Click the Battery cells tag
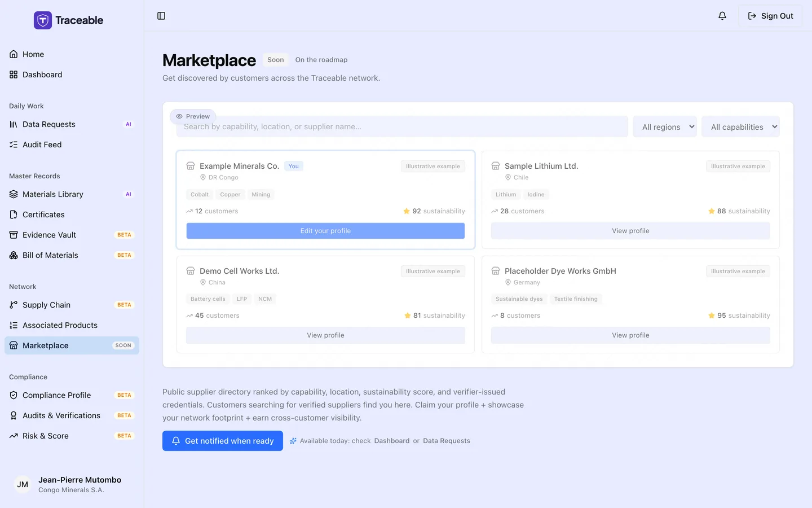The height and width of the screenshot is (508, 812). 208,299
